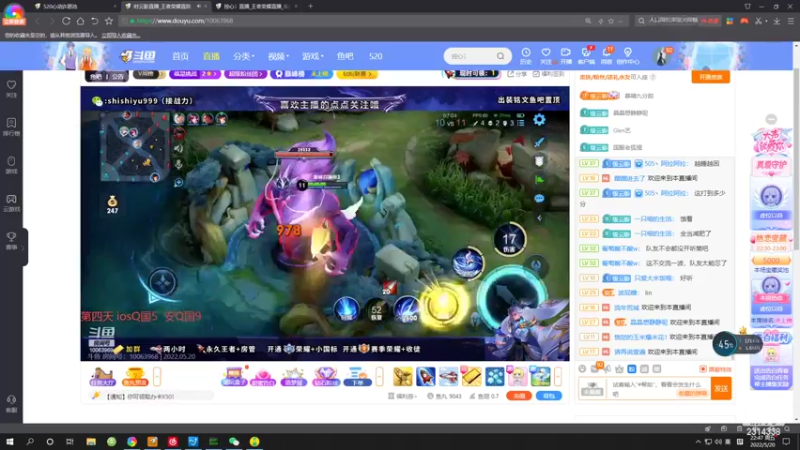Viewport: 800px width, 450px height.
Task: Switch to the first browser tab 520
Action: tap(74, 7)
